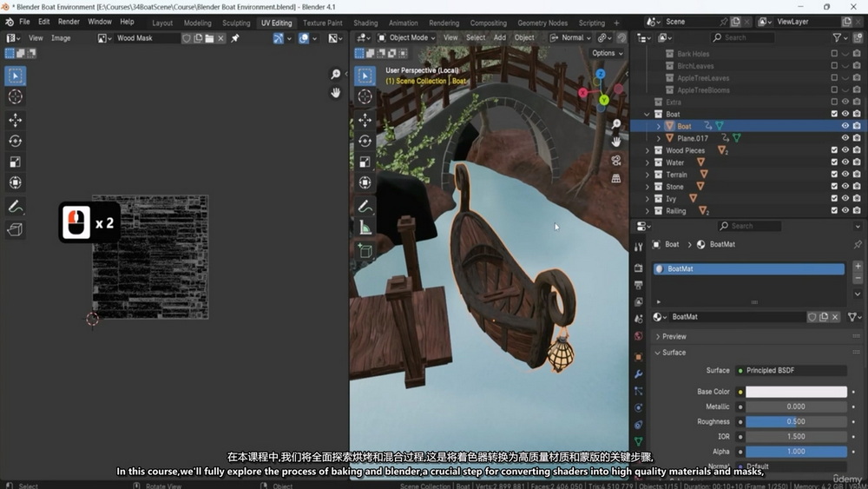This screenshot has width=868, height=489.
Task: Switch to orthographic grid view icon
Action: click(616, 178)
